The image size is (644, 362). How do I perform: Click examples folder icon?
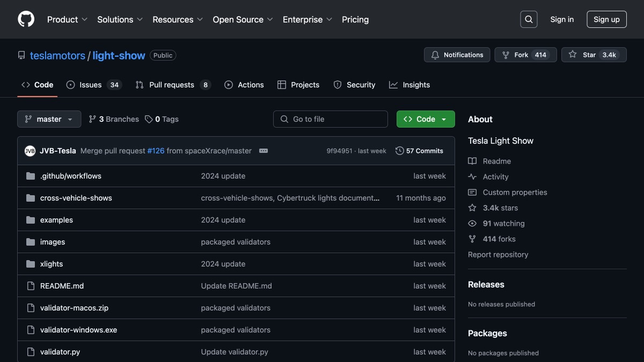[31, 220]
